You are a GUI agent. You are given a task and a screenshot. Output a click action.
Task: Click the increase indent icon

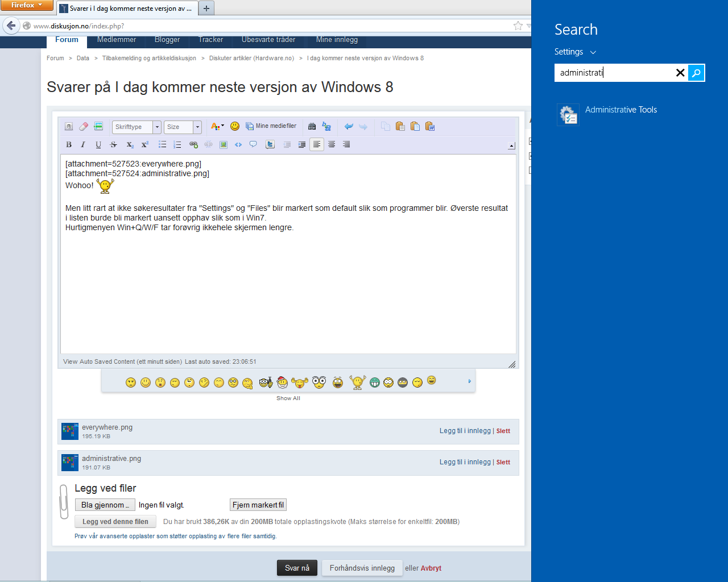[302, 144]
